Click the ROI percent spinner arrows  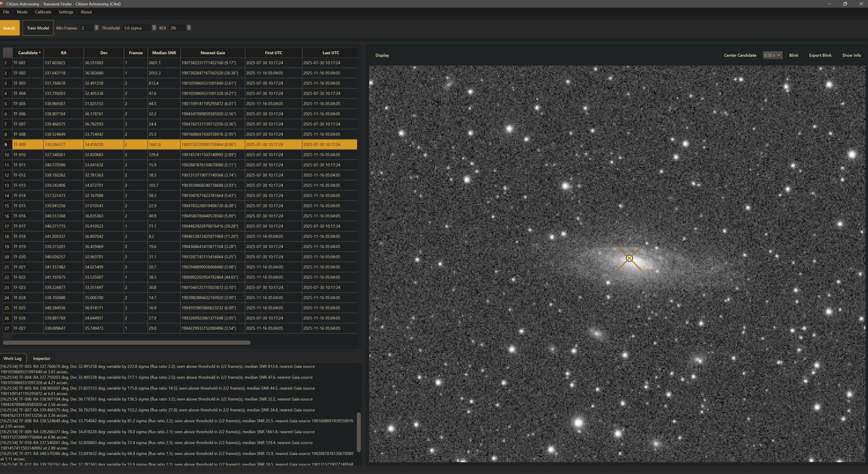tap(189, 28)
